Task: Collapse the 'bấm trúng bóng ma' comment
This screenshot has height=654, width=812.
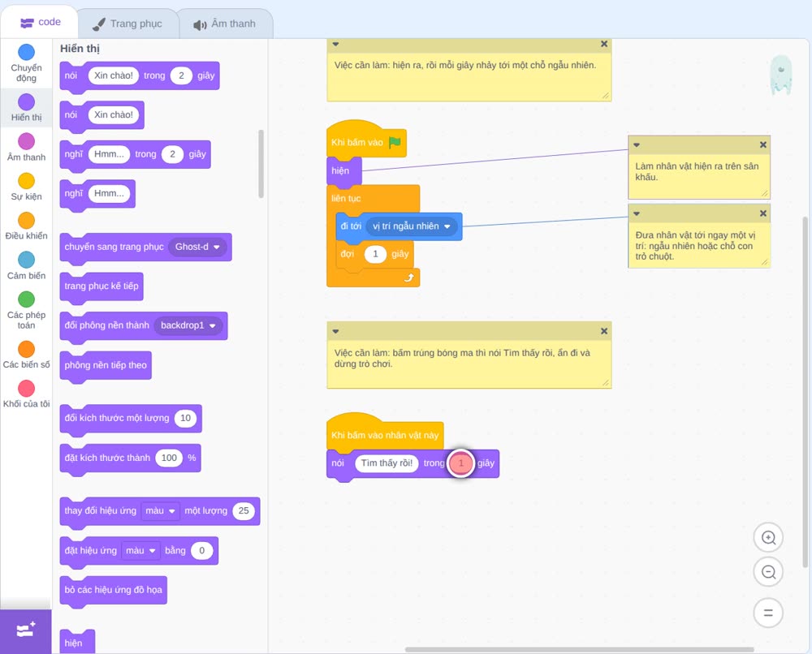Action: tap(335, 331)
